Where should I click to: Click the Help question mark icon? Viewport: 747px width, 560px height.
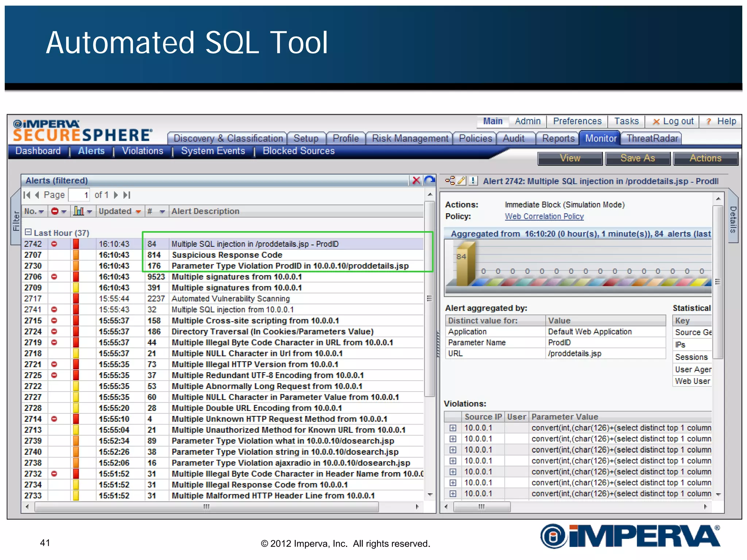(709, 121)
